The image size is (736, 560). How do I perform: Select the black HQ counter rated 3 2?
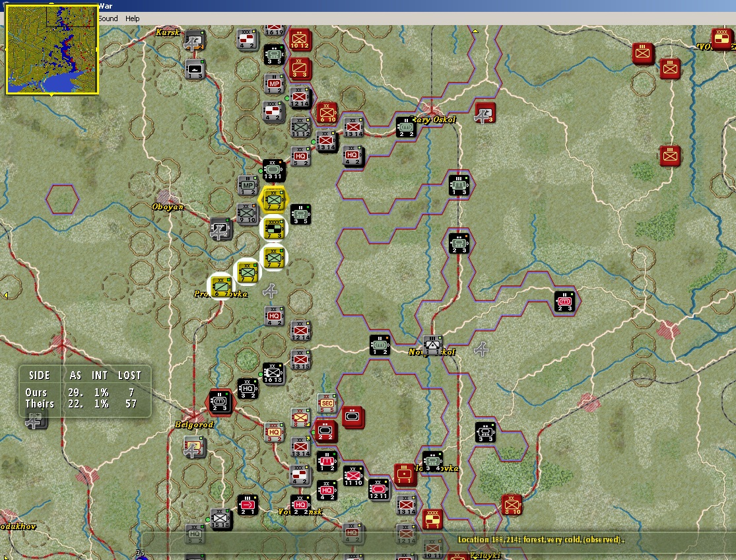[248, 389]
